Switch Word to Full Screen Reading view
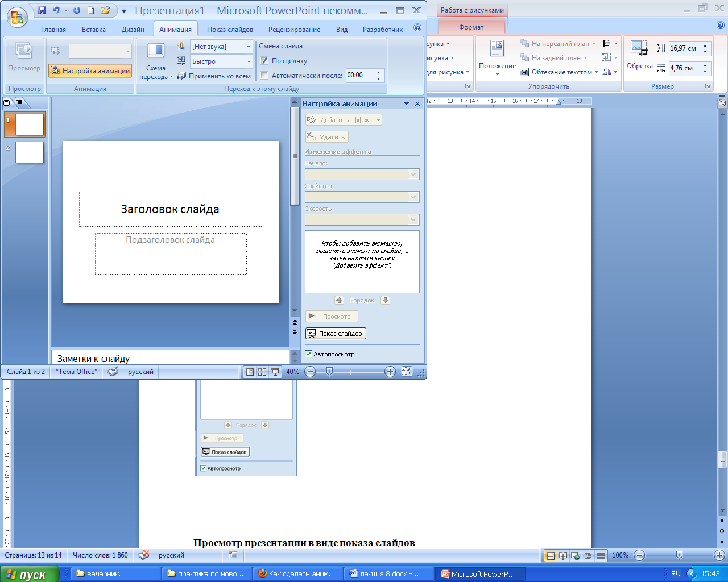Viewport: 728px width, 582px height. tap(563, 556)
